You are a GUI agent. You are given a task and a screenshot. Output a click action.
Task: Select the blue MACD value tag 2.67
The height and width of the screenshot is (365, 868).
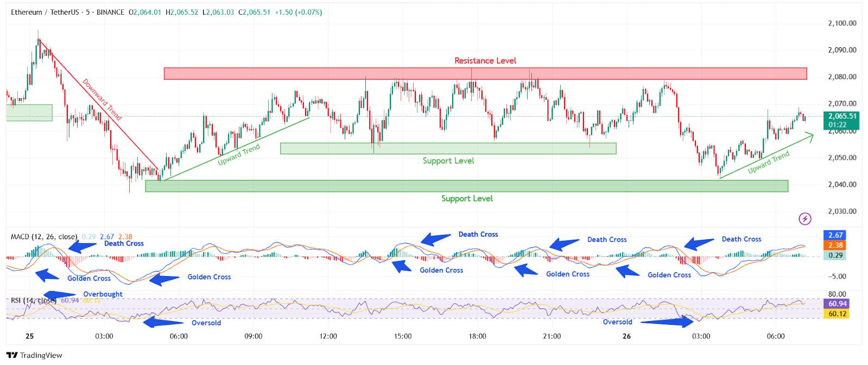(835, 235)
